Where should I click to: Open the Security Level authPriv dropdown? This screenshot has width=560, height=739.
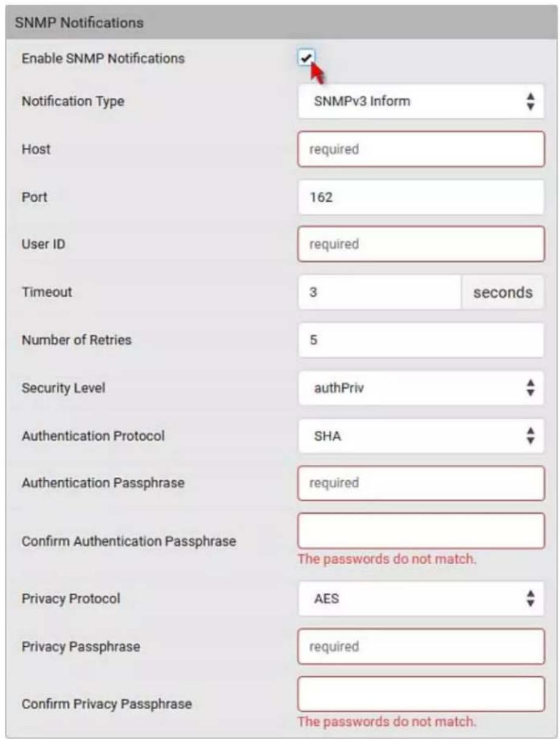click(421, 388)
